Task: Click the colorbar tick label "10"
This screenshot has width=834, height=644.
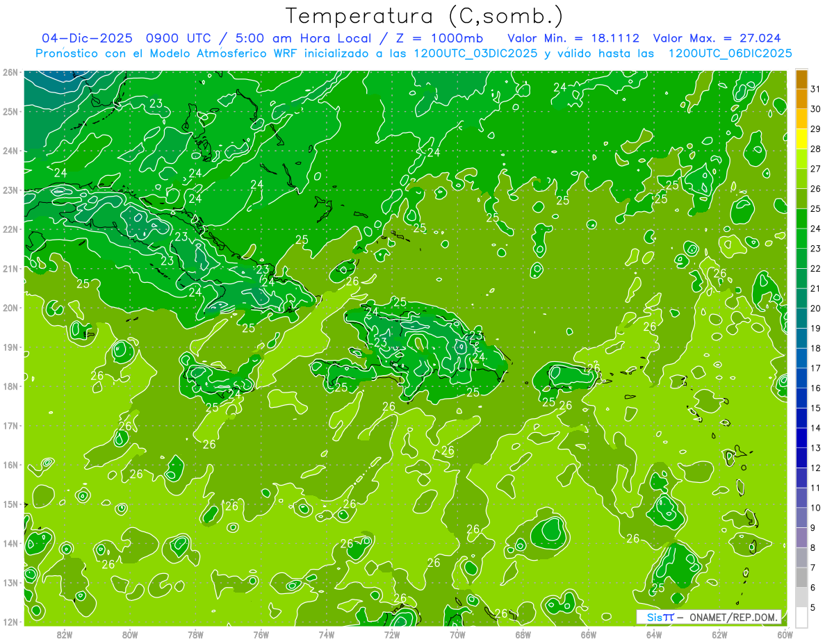Action: (x=815, y=508)
